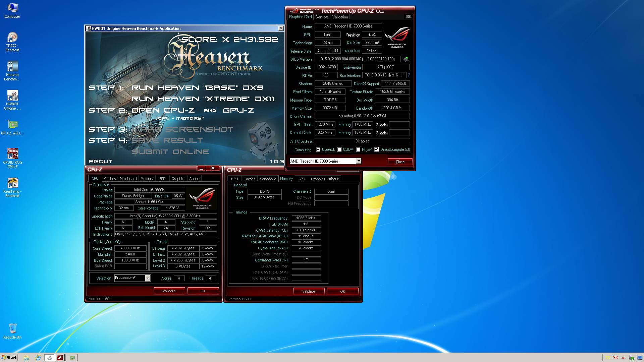Click the Core Speed 4800.0 MHz value
This screenshot has width=644, height=362.
[x=130, y=248]
